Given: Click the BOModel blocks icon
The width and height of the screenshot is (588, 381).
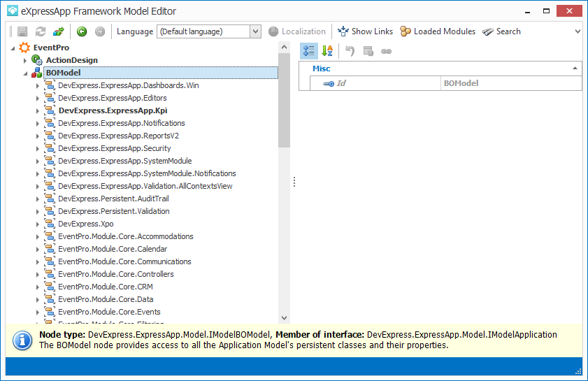Looking at the screenshot, I should 37,73.
